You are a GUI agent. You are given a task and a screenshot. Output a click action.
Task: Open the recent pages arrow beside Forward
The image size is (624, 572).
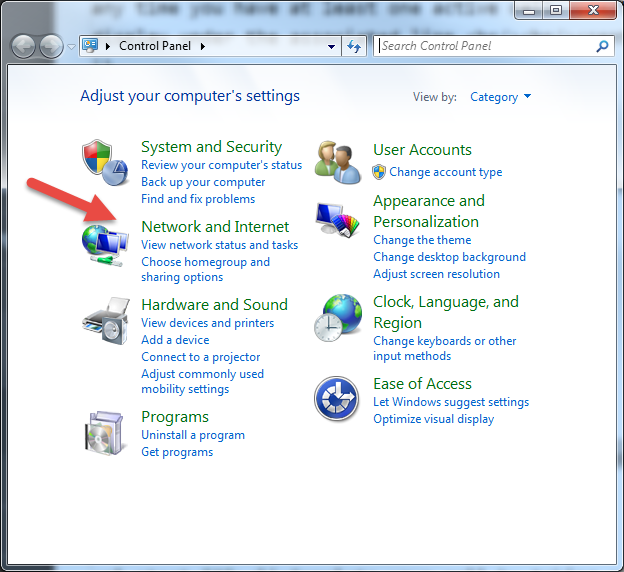71,47
